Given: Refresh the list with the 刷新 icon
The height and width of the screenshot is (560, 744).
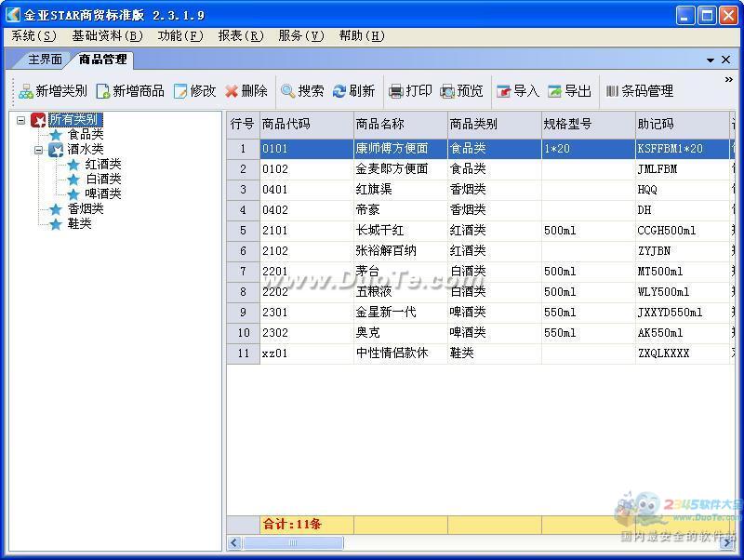Looking at the screenshot, I should 339,91.
